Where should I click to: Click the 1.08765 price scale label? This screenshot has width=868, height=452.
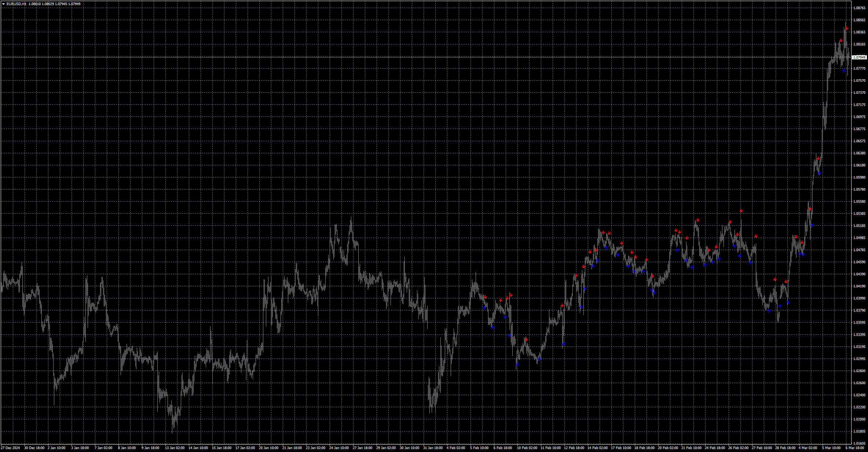859,8
